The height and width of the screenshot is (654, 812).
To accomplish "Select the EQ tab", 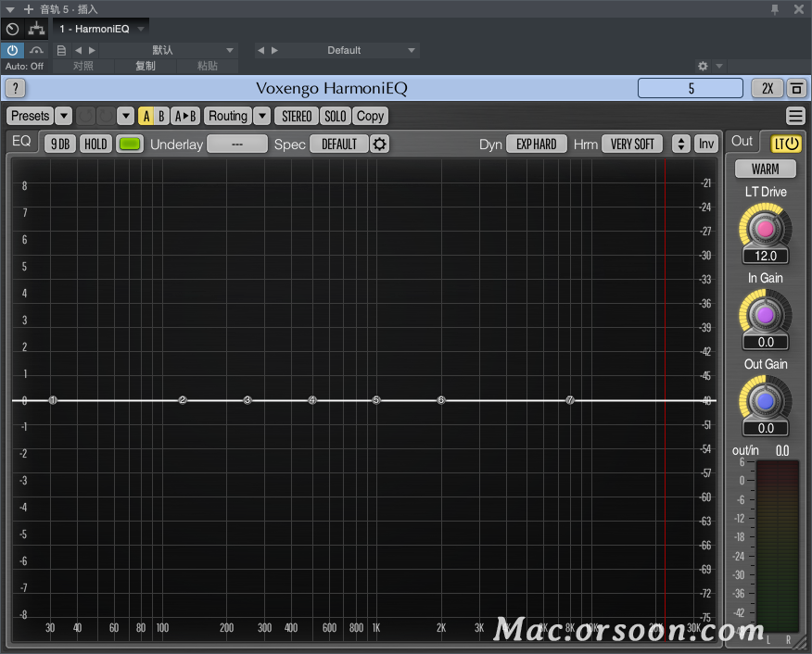I will [21, 142].
